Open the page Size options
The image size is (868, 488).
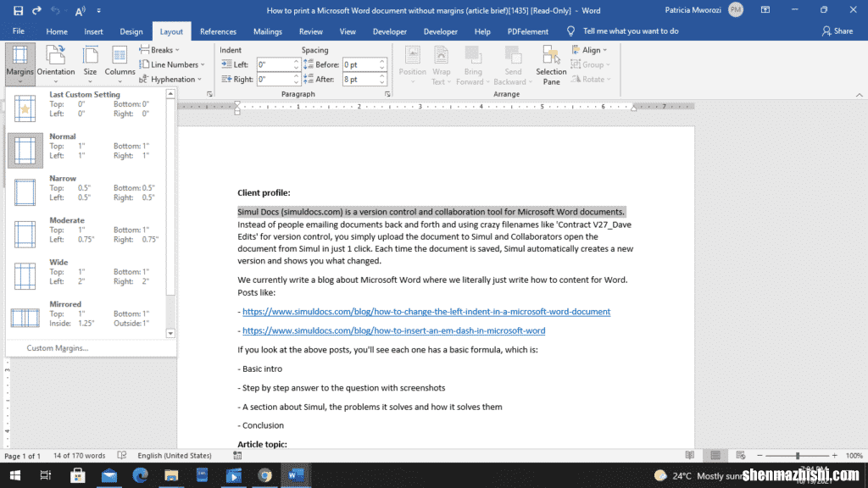(90, 64)
